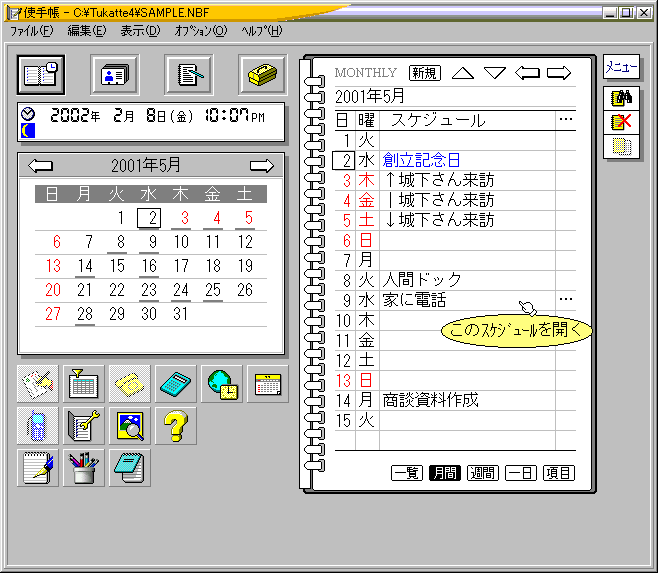Open the オプション(O) menu

201,31
